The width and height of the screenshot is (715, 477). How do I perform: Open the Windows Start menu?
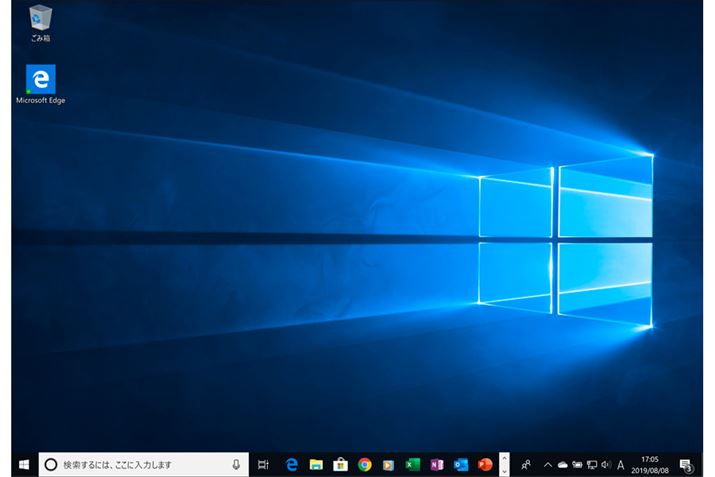pos(24,464)
